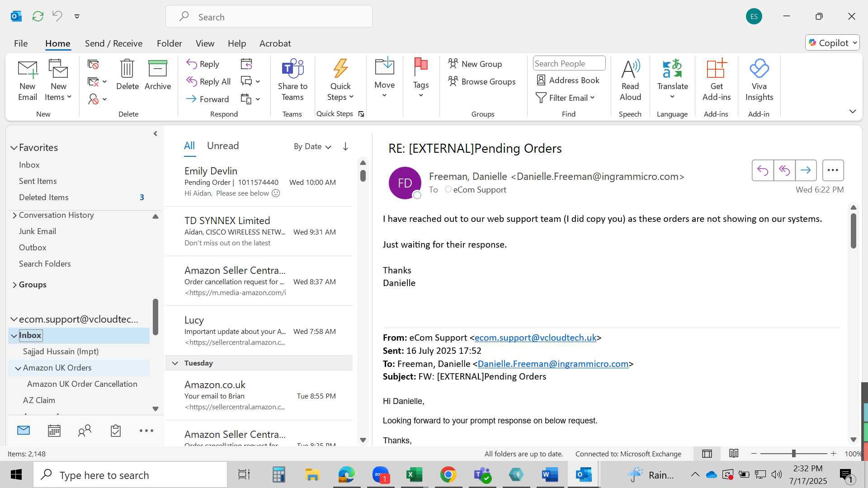This screenshot has width=868, height=488.
Task: Collapse the Tuesday message group
Action: (175, 363)
